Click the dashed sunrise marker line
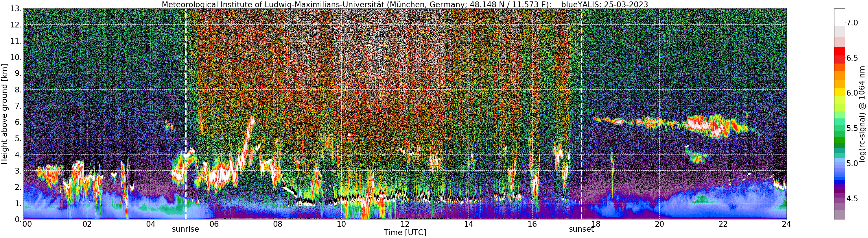The height and width of the screenshot is (238, 868). click(186, 114)
